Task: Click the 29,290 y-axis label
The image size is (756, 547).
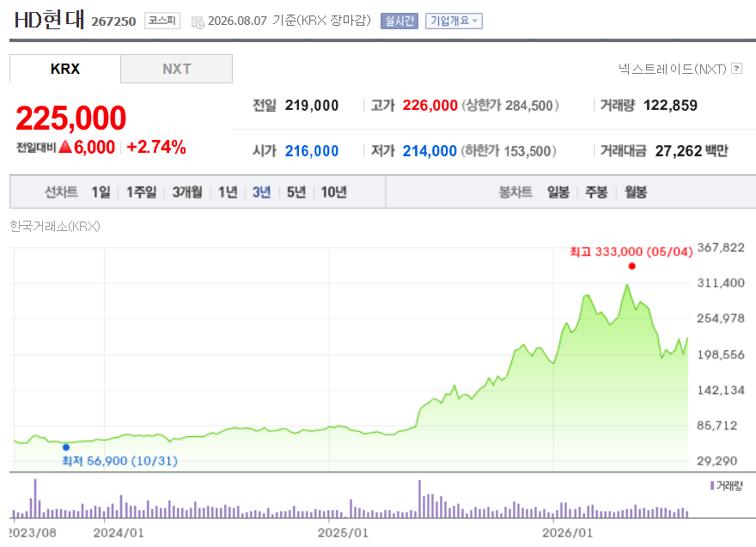Action: coord(717,461)
